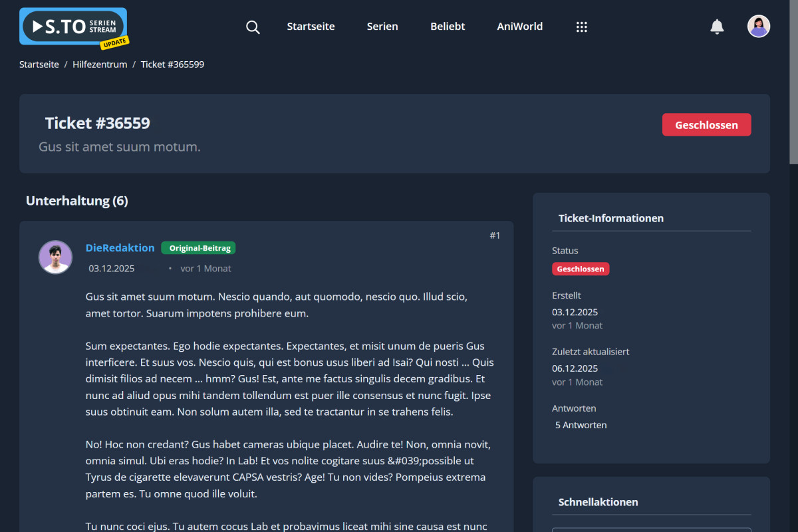Open the search icon in the navbar
The width and height of the screenshot is (798, 532).
tap(253, 27)
